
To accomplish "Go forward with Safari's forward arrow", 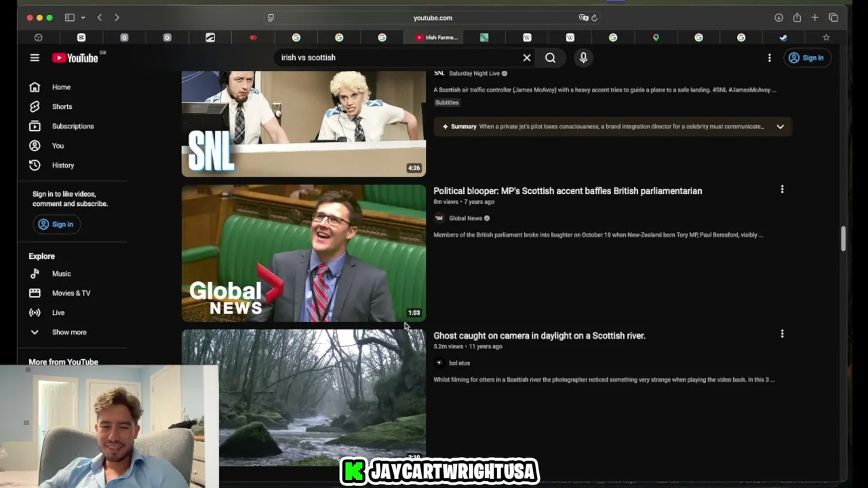I will pyautogui.click(x=117, y=18).
